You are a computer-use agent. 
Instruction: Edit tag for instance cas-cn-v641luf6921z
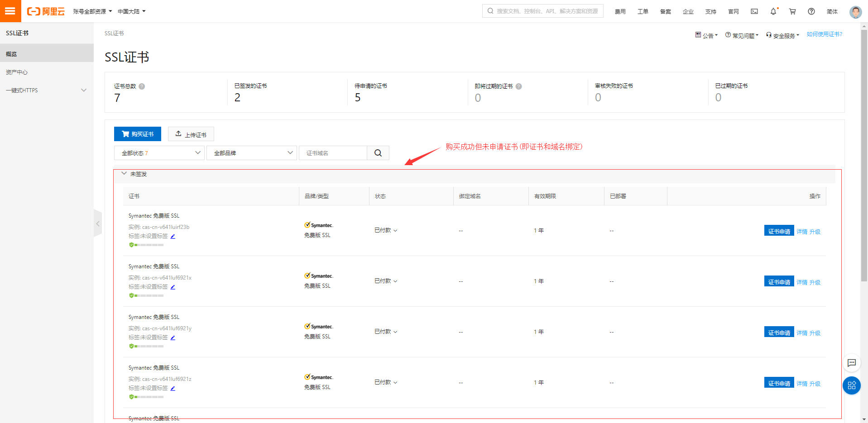[x=173, y=388]
